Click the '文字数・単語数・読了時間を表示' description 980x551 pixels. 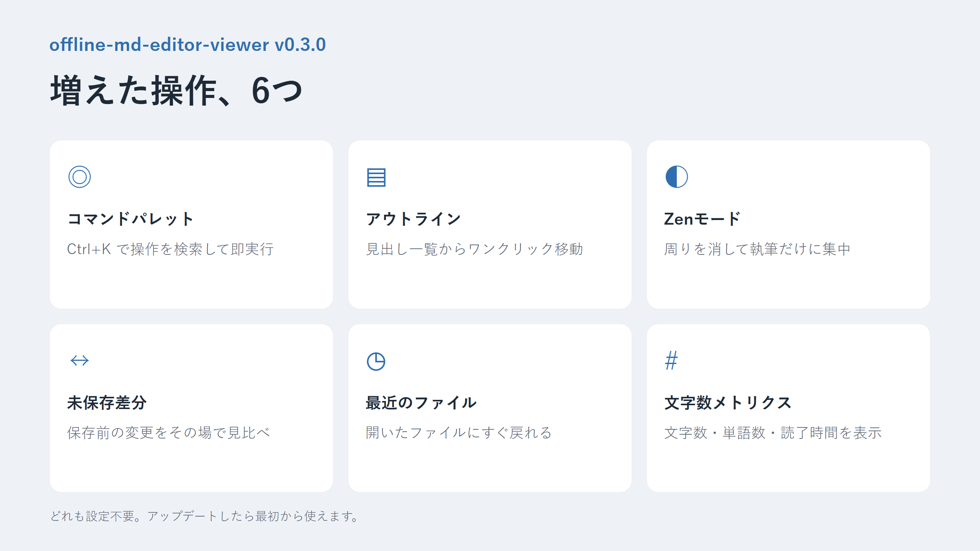click(x=773, y=433)
